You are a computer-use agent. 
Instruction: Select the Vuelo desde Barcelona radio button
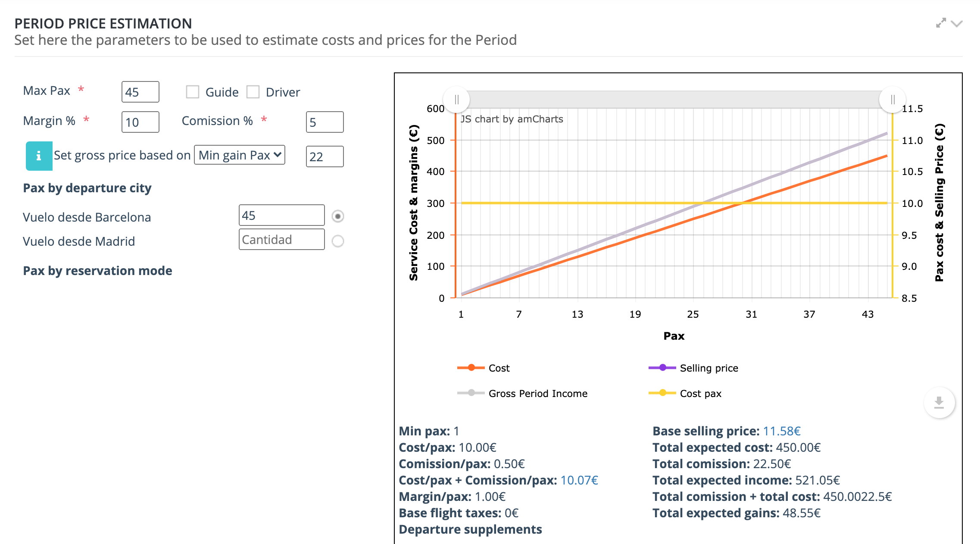click(339, 217)
